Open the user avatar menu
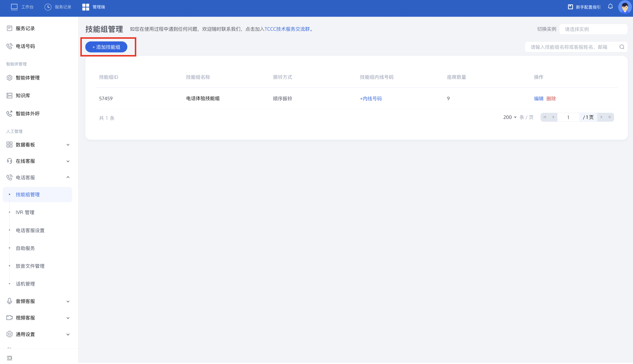The width and height of the screenshot is (633, 364). pyautogui.click(x=625, y=7)
